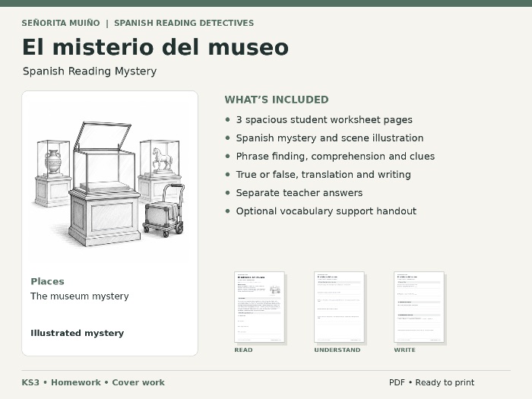
Task: Click the UNDERSTAND worksheet page thumbnail
Action: [x=339, y=307]
